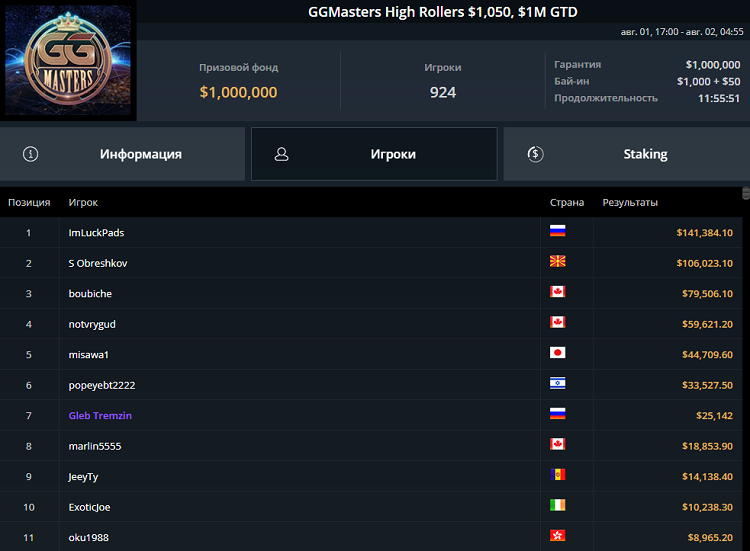Sort by the Результаты column header
Screen dimensions: 750x551
(630, 203)
